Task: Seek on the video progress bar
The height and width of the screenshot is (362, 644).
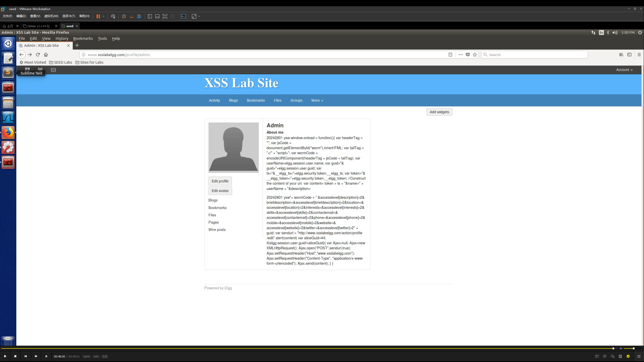Action: (x=302, y=348)
